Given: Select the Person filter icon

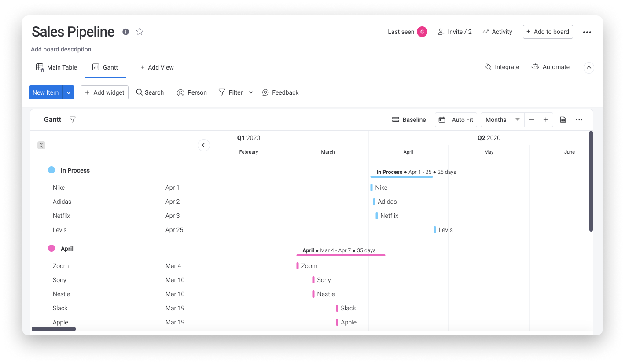Looking at the screenshot, I should click(x=180, y=92).
